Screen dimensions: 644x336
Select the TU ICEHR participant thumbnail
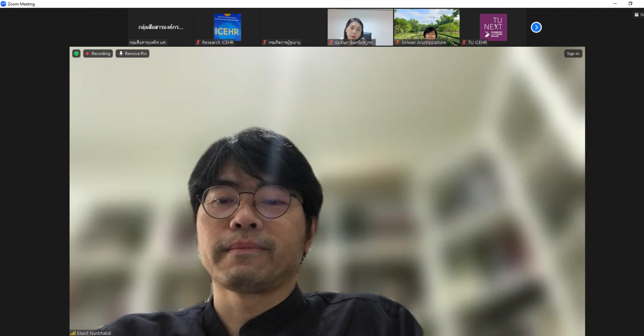493,27
